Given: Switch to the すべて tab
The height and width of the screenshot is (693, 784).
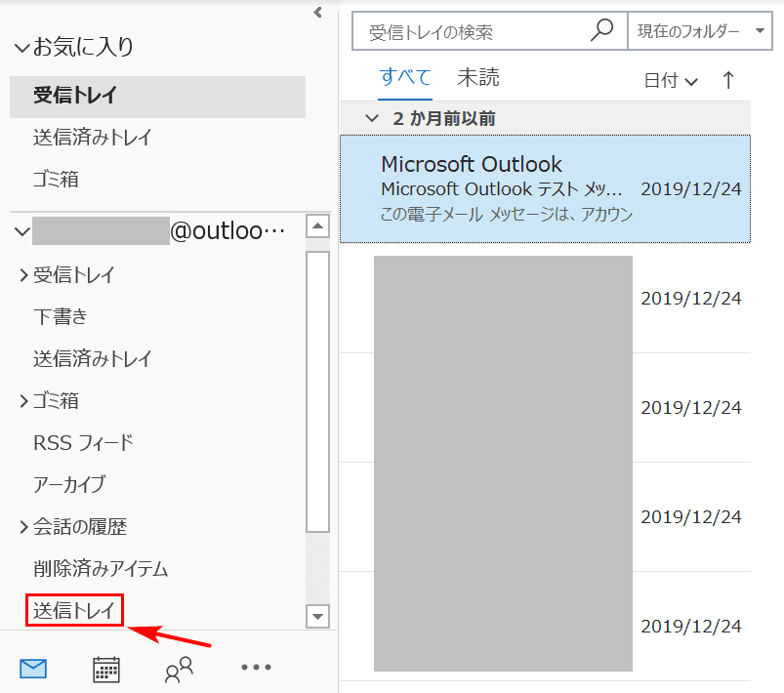Looking at the screenshot, I should click(405, 78).
